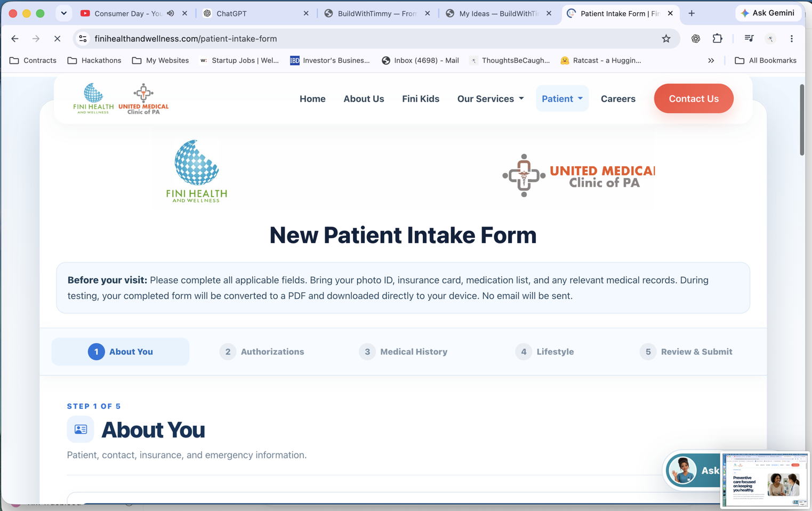The image size is (812, 511).
Task: Open the Careers nav link
Action: coord(618,99)
